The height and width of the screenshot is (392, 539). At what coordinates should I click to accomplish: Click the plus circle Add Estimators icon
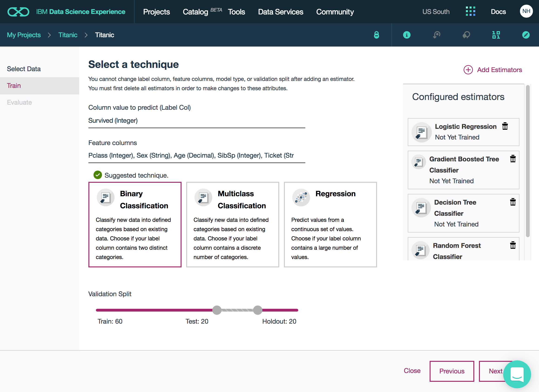(x=468, y=70)
